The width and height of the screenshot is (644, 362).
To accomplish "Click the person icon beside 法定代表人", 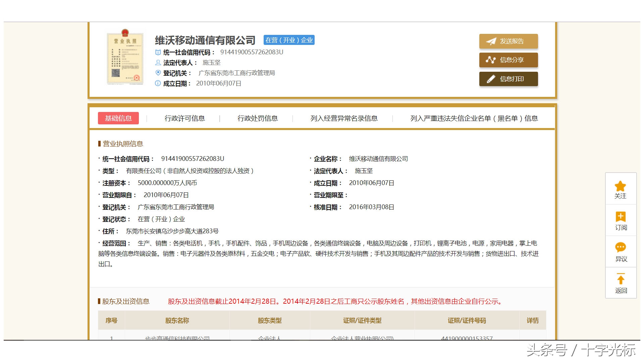I will [x=158, y=63].
